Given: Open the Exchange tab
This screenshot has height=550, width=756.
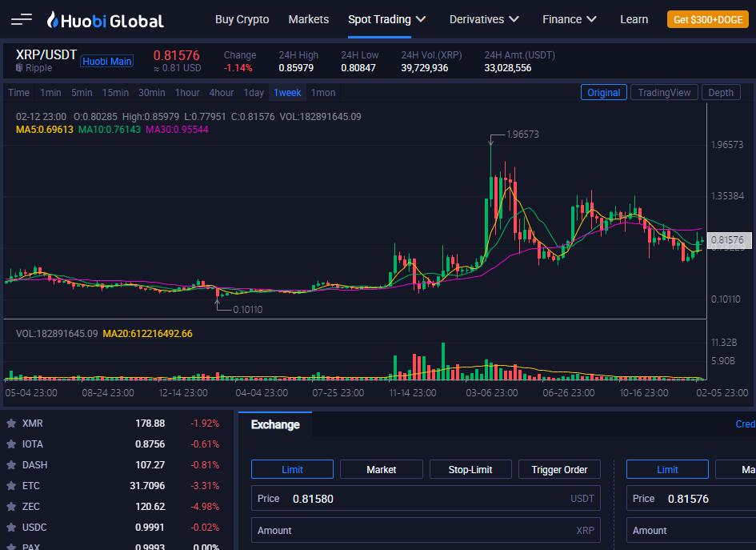Looking at the screenshot, I should [275, 424].
